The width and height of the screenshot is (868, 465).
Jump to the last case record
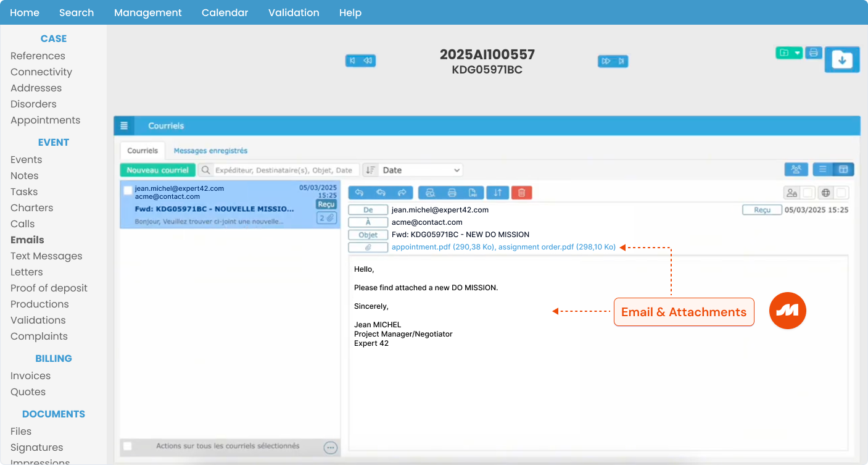pos(621,61)
